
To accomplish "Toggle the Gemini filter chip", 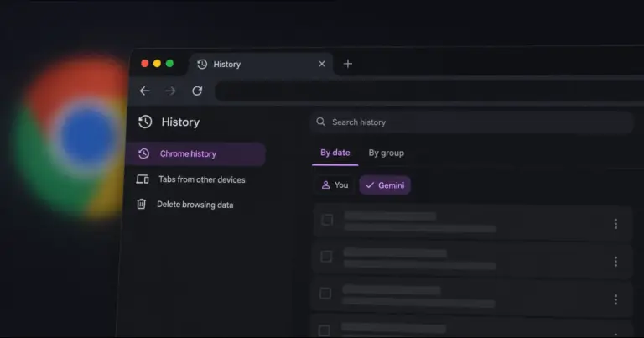I will [385, 185].
